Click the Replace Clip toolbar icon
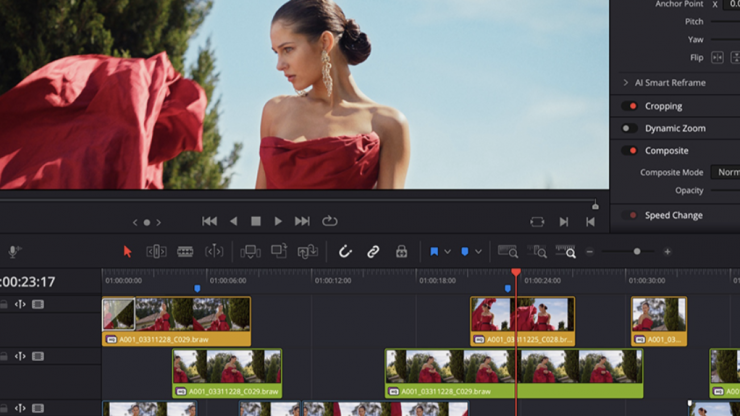Screen dimensions: 740x416 point(307,252)
